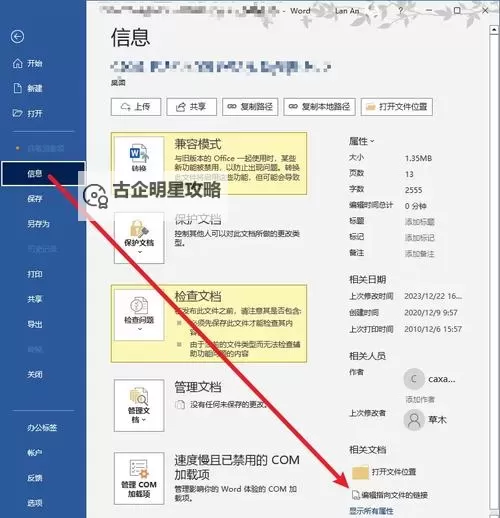Click 编辑指向文件的链接
The image size is (500, 518).
coord(390,495)
